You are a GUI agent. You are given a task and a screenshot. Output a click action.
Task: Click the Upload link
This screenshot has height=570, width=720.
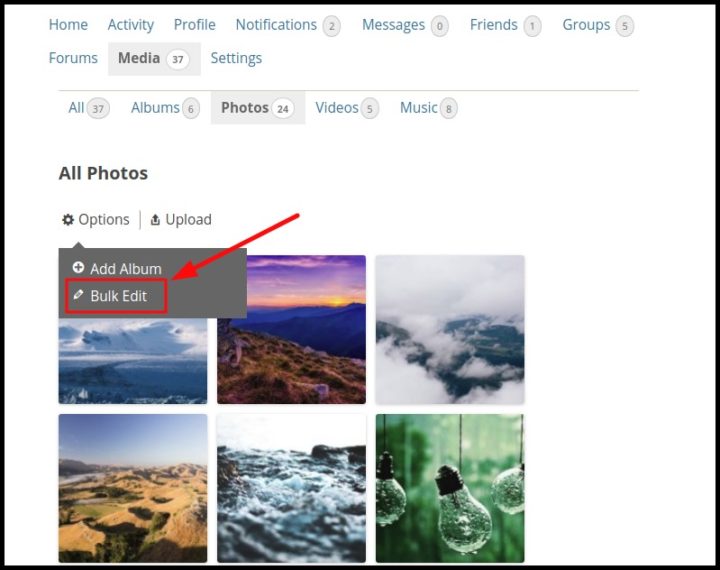pos(188,220)
